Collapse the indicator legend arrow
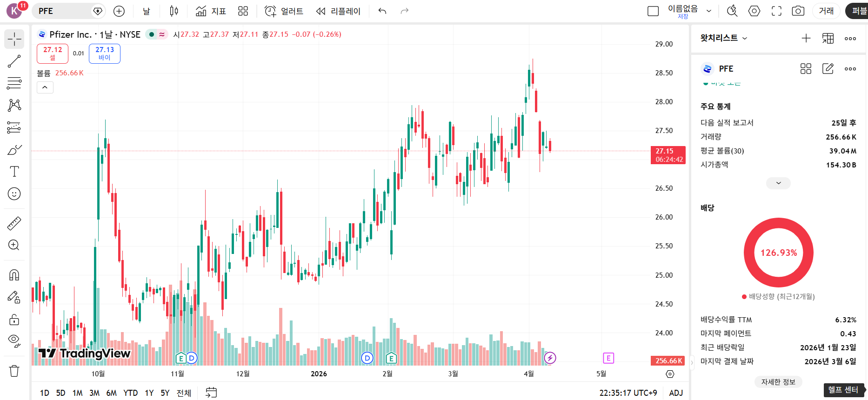The height and width of the screenshot is (400, 868). [x=45, y=87]
